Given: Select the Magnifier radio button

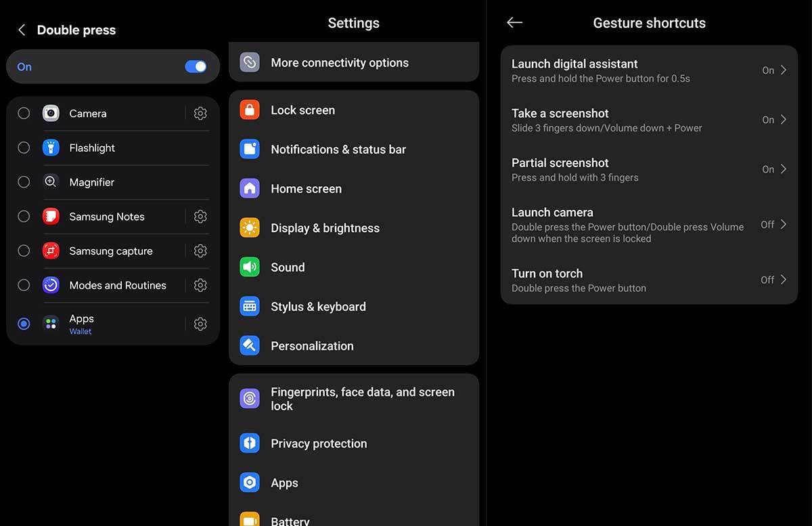Looking at the screenshot, I should pyautogui.click(x=24, y=182).
